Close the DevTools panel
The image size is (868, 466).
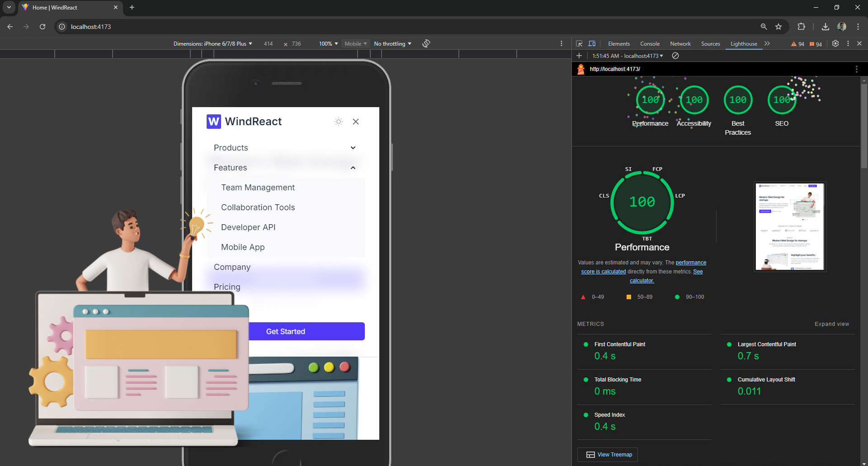[x=859, y=43]
